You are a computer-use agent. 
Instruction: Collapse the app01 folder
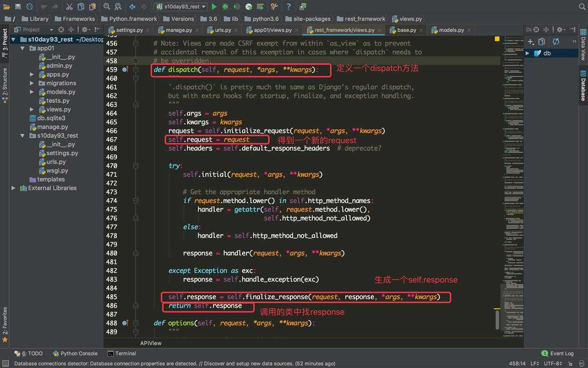pyautogui.click(x=23, y=48)
